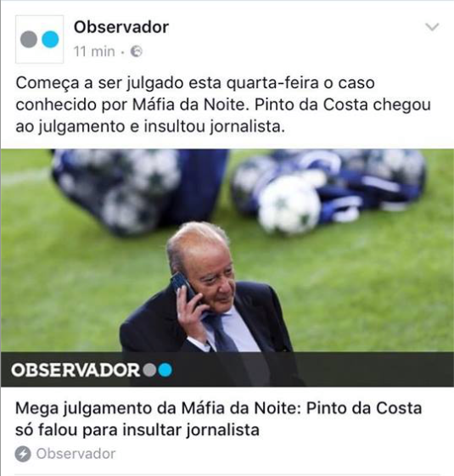
Task: Click the blue dot in profile avatar
Action: coord(50,39)
